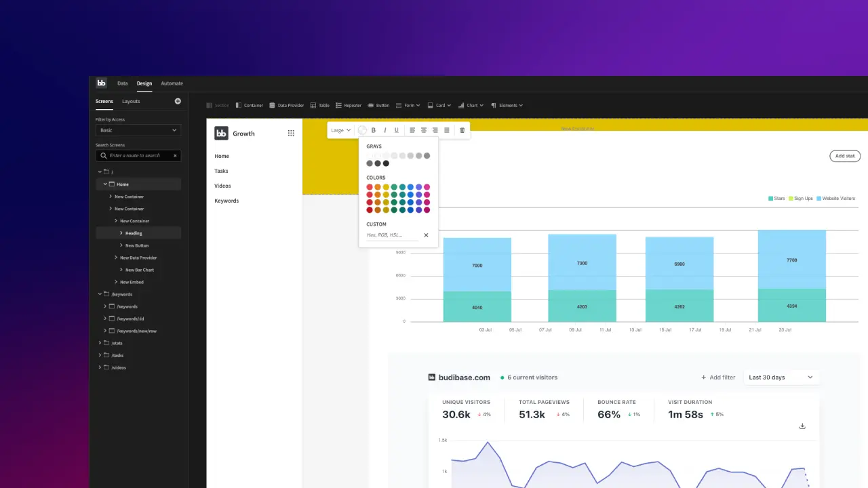
Task: Switch to the Design tab
Action: click(144, 83)
